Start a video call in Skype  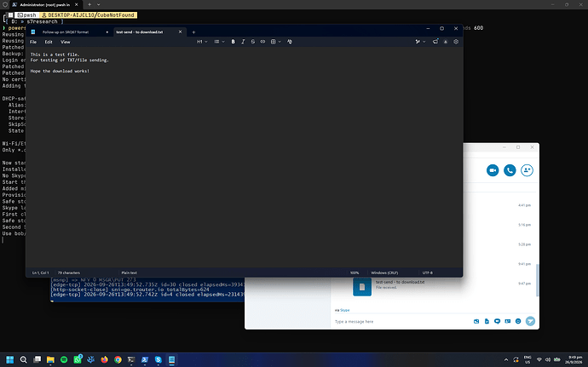[493, 170]
